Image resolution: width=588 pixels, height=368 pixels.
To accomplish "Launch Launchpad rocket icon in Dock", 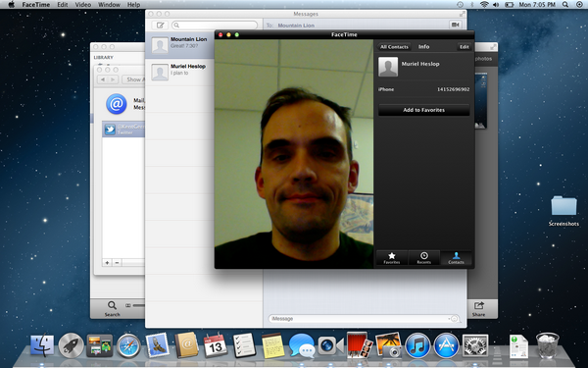I will 71,345.
